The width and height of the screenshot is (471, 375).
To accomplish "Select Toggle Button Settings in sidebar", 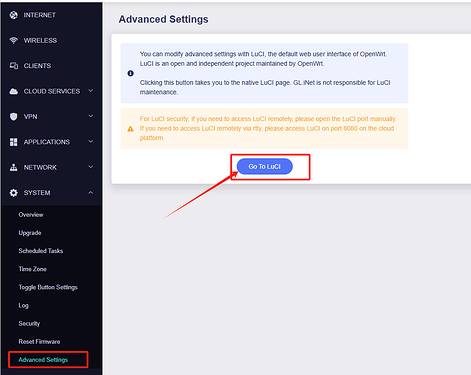I will [48, 287].
